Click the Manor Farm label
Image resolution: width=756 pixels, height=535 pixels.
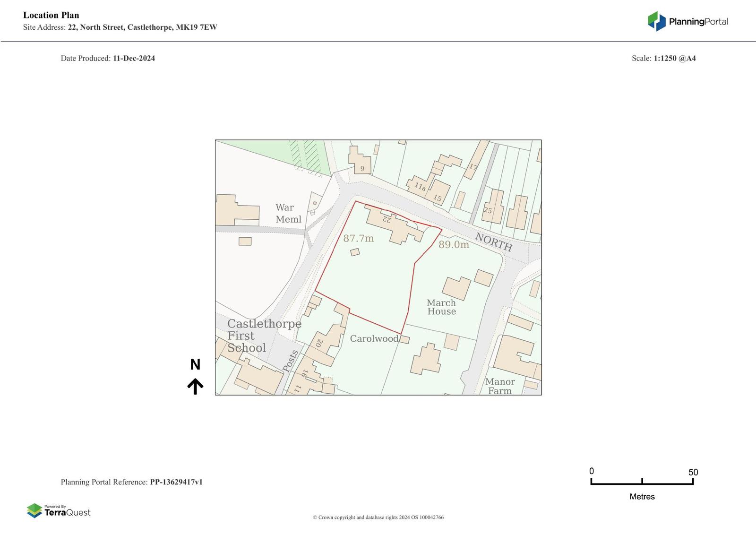pyautogui.click(x=499, y=386)
